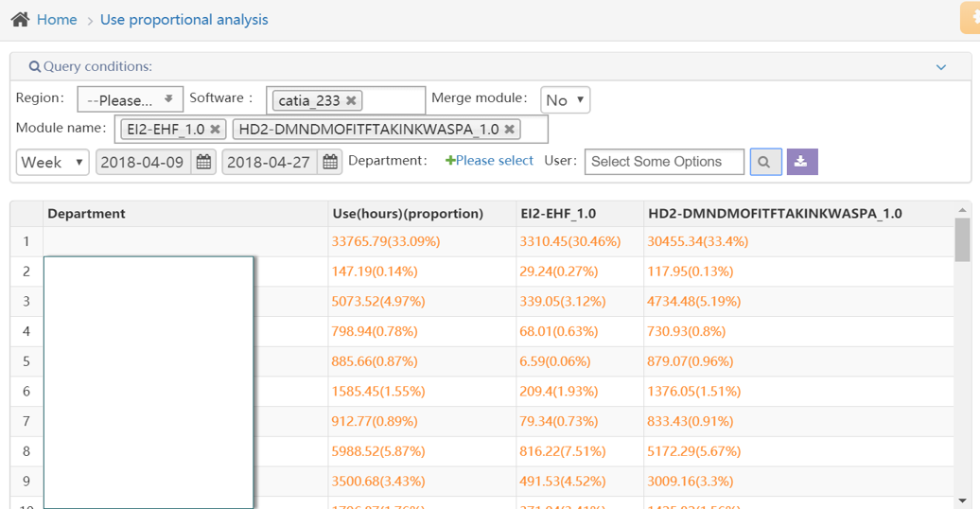This screenshot has width=980, height=509.
Task: Click the end date field 2018-04-27
Action: [270, 163]
